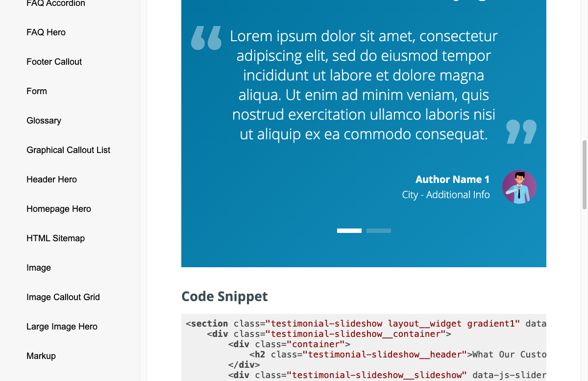Image resolution: width=588 pixels, height=381 pixels.
Task: Select Header Hero from the sidebar
Action: 51,179
